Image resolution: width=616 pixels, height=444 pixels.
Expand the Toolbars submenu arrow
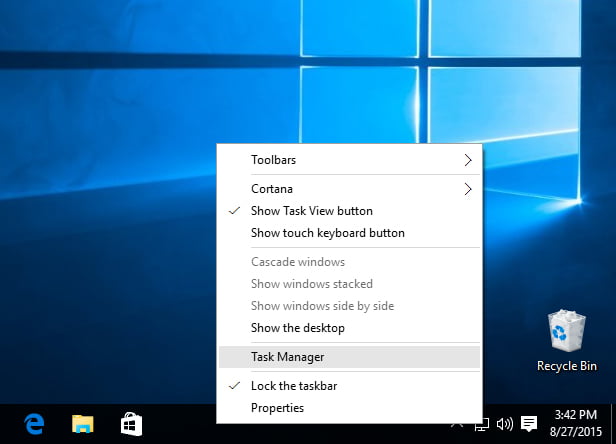point(468,160)
